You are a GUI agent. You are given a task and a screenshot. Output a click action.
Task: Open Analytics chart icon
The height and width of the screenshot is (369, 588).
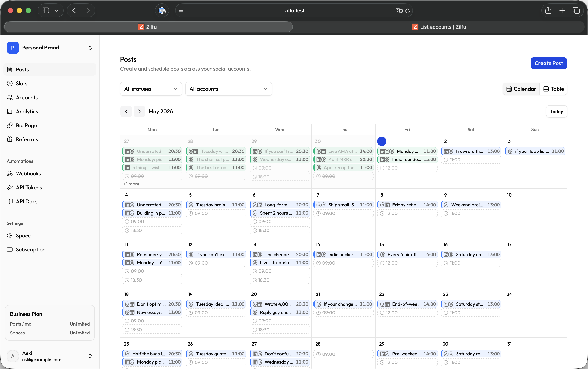(x=10, y=111)
